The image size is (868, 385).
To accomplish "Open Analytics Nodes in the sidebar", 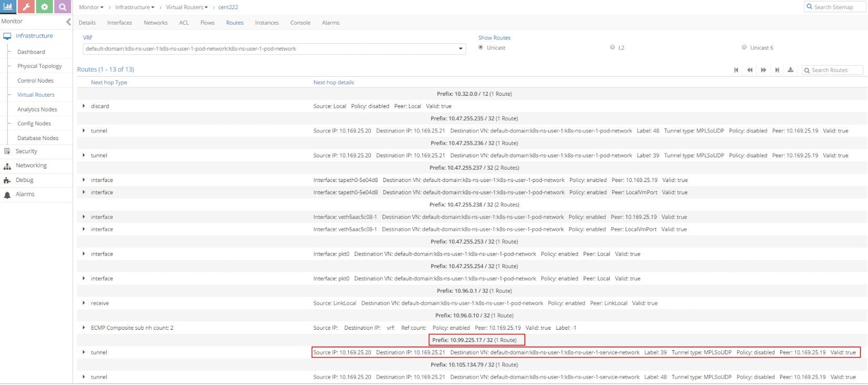I will [37, 109].
